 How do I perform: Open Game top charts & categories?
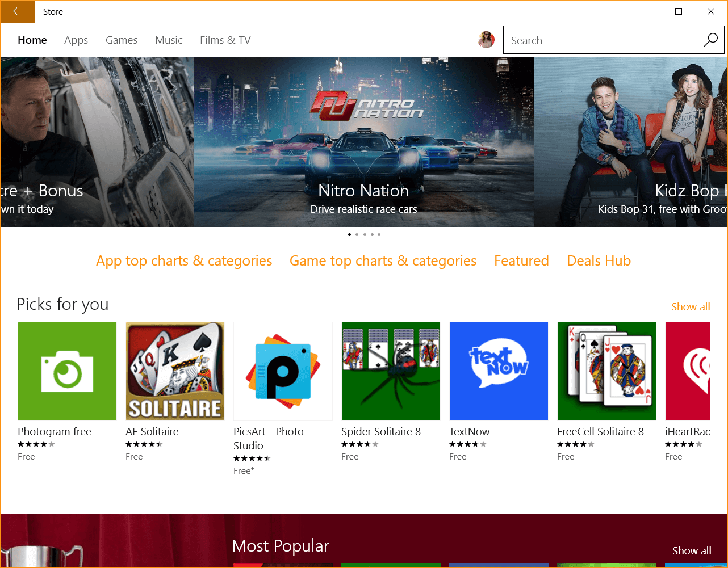[383, 261]
